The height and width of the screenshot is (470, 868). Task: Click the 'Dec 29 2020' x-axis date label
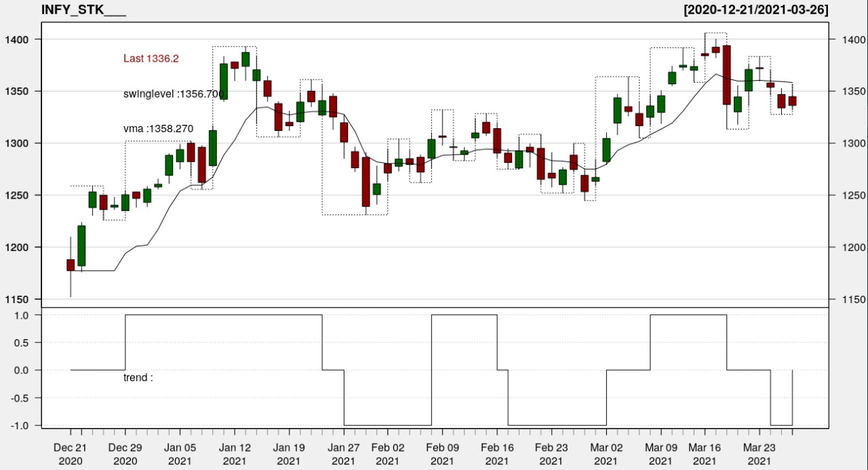click(125, 453)
